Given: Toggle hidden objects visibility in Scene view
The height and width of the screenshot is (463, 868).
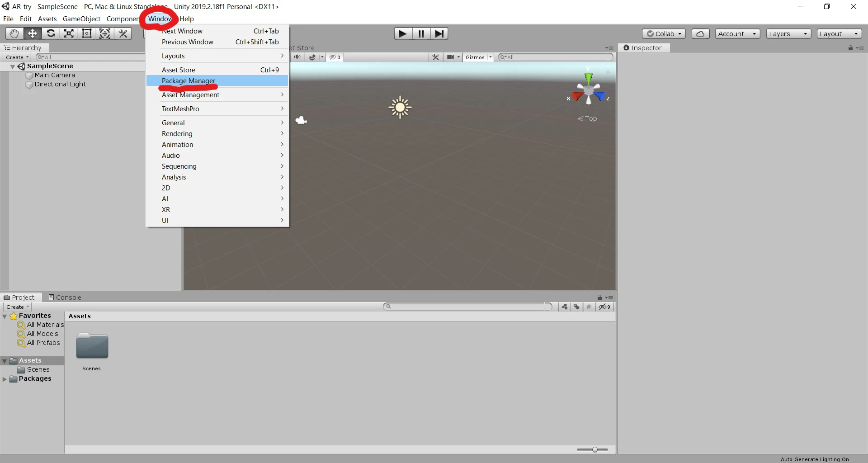Looking at the screenshot, I should [x=335, y=57].
